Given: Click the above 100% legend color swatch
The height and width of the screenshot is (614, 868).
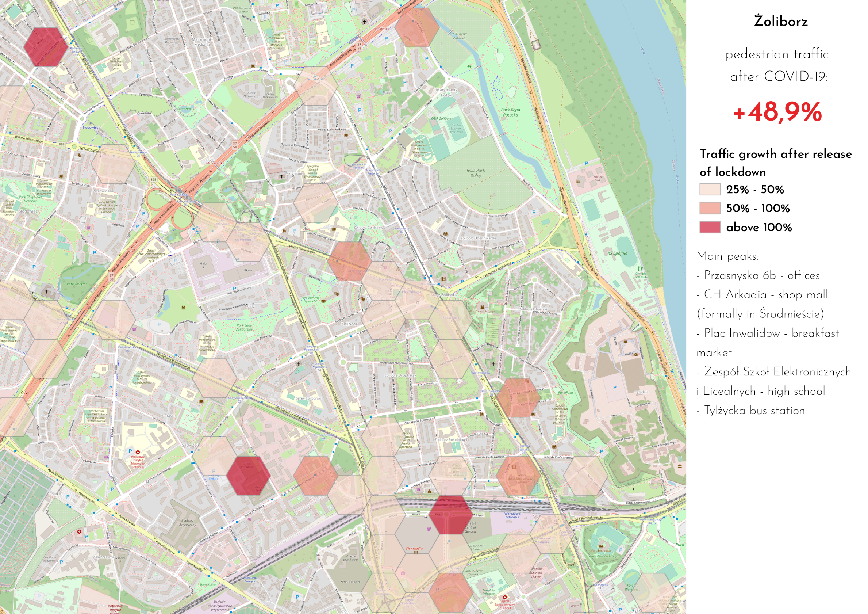Looking at the screenshot, I should point(710,227).
